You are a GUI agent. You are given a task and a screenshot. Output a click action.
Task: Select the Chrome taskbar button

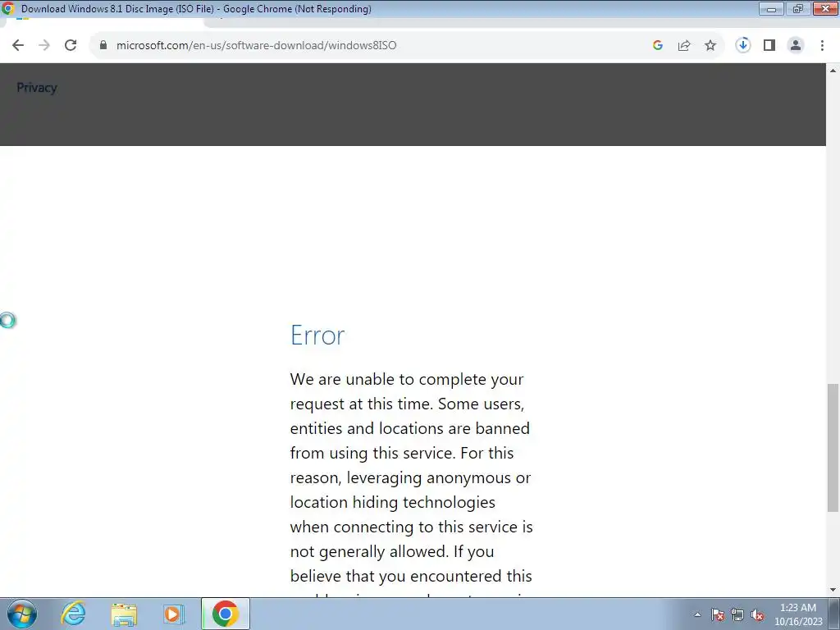[x=226, y=614]
